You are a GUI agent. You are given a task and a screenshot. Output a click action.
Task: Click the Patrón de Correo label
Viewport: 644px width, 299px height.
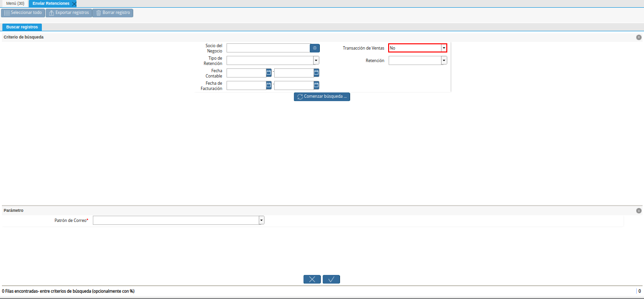coord(72,220)
